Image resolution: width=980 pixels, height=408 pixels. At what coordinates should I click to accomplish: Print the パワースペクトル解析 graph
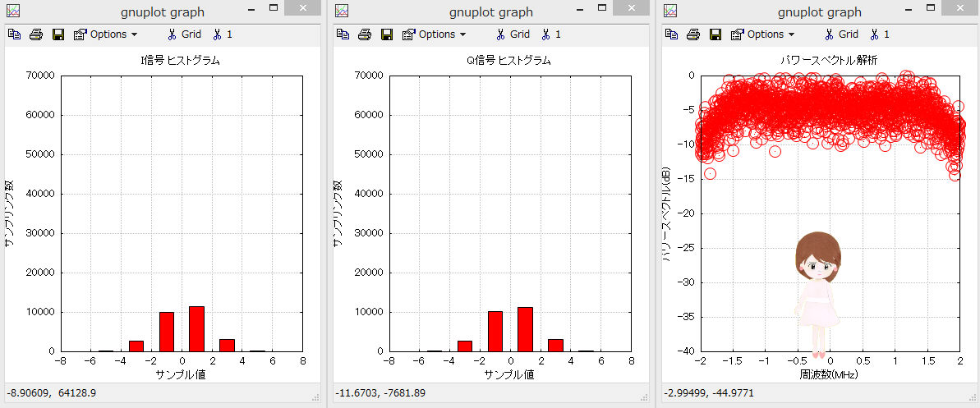pyautogui.click(x=693, y=34)
